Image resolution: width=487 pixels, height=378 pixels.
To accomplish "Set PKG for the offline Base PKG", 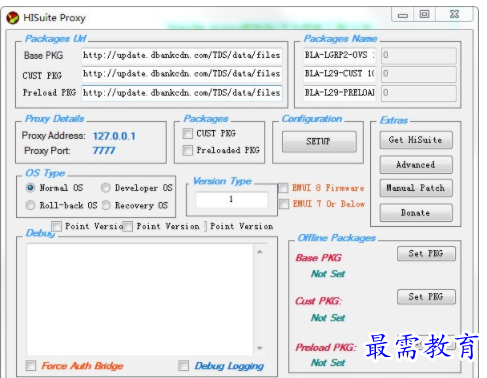I will point(426,254).
